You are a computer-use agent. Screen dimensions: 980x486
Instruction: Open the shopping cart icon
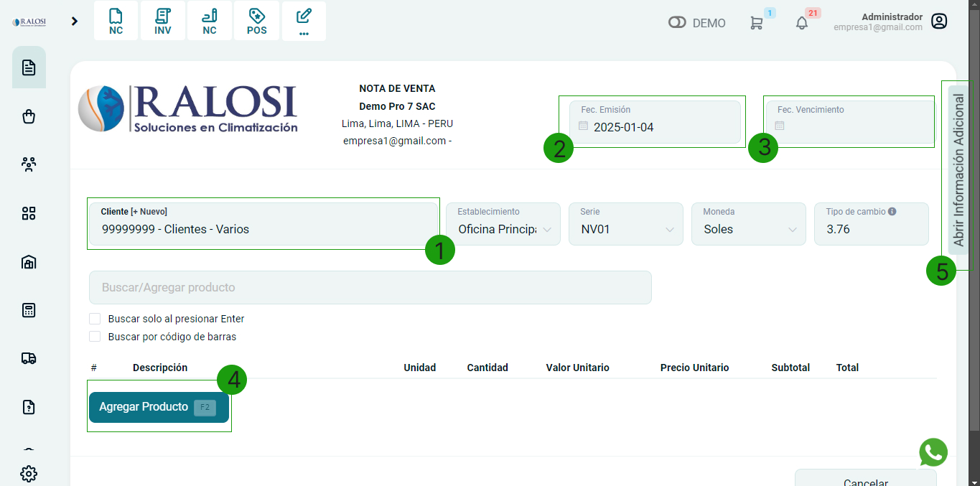[756, 23]
